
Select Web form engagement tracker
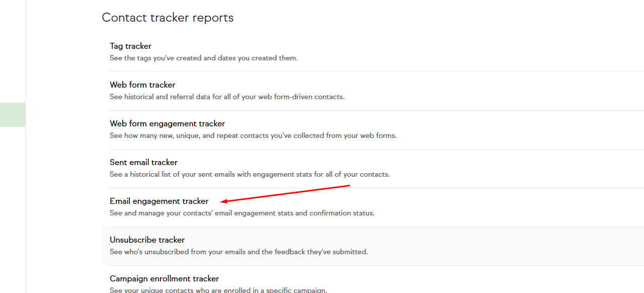coord(167,124)
